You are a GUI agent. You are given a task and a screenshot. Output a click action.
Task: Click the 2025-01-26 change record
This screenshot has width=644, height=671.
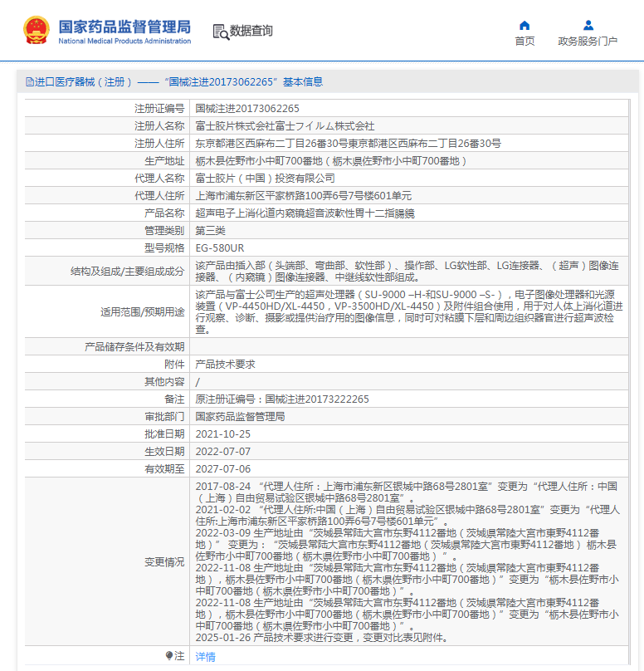click(323, 638)
